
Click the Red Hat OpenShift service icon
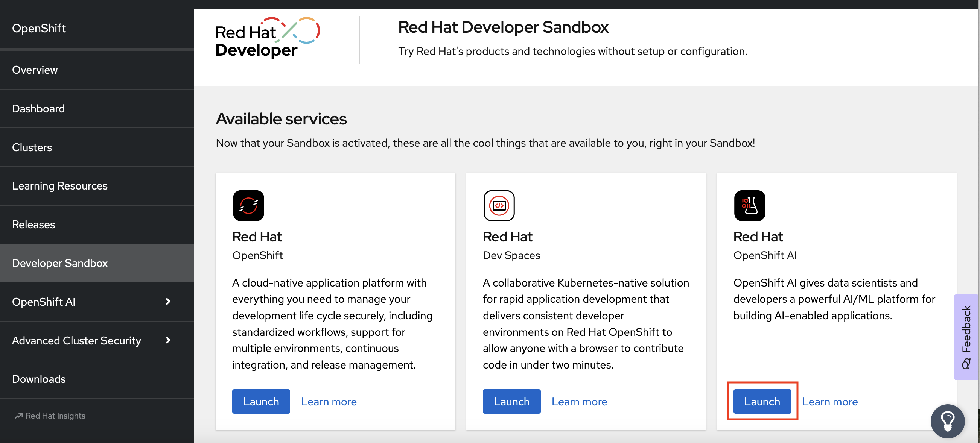pos(248,206)
